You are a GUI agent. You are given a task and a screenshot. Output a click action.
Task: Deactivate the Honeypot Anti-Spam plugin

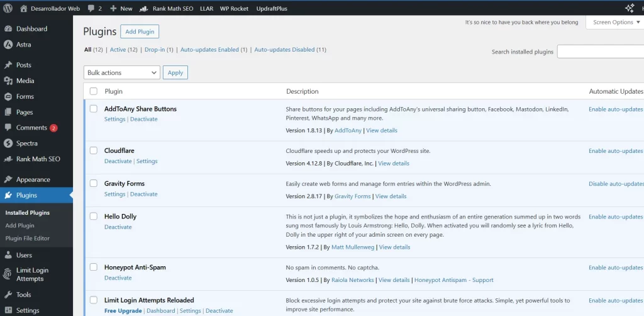(118, 278)
